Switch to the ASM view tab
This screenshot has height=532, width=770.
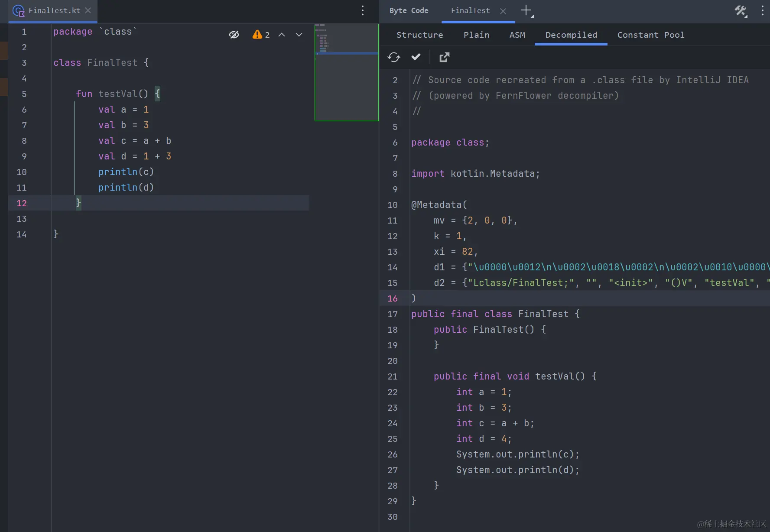coord(517,35)
